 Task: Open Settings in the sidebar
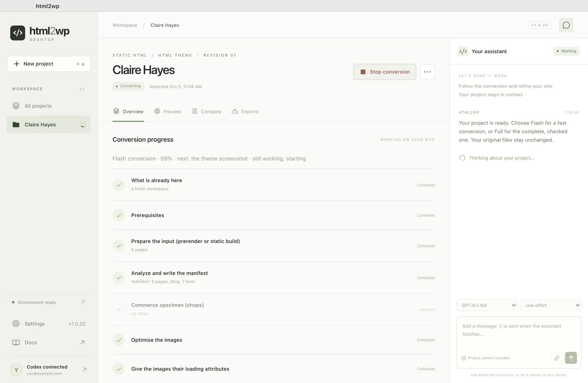click(49, 324)
